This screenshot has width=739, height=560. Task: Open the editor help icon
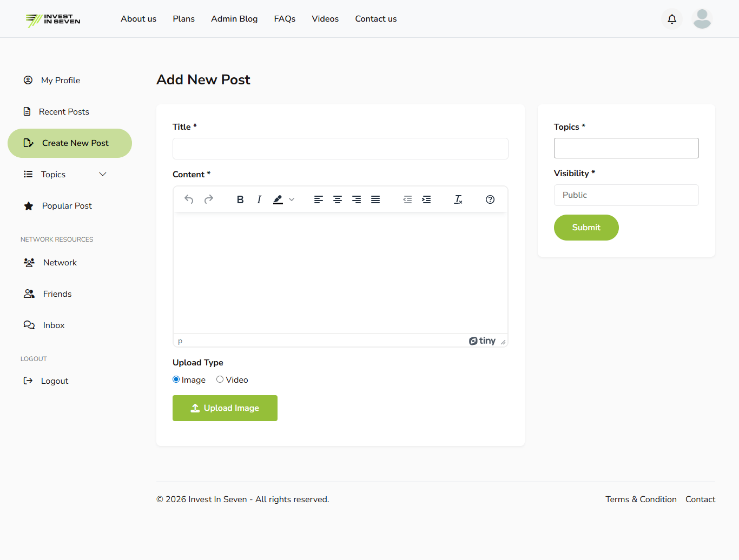point(490,199)
